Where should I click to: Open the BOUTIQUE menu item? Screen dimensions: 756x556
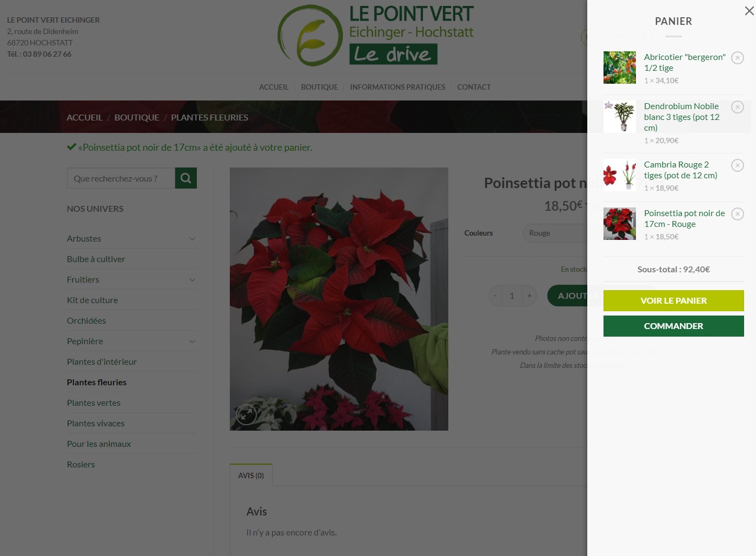coord(319,87)
